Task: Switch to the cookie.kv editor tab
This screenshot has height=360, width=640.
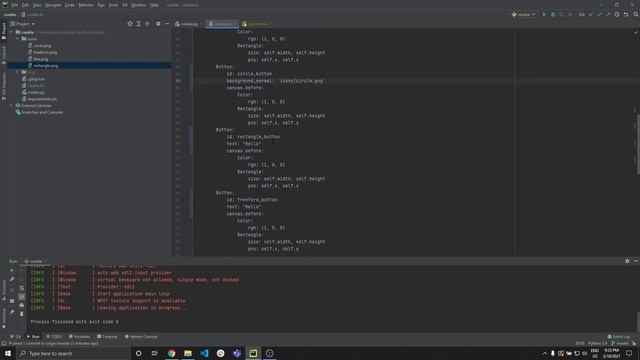Action: tap(222, 24)
